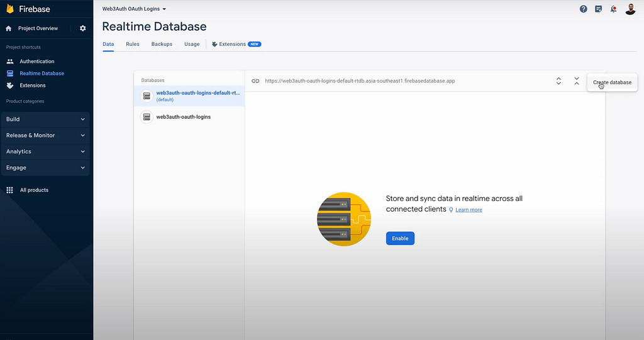Click the Realtime Database sidebar icon
644x340 pixels.
coord(10,73)
